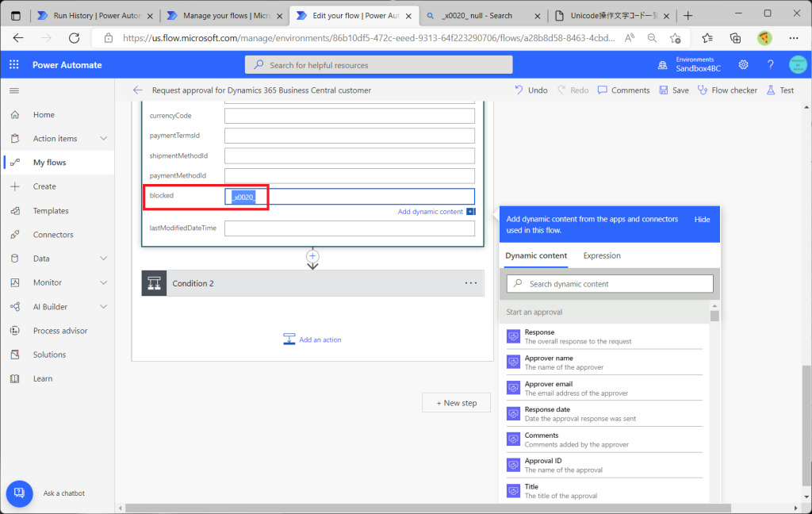Insert Approver name dynamic content

click(x=603, y=362)
